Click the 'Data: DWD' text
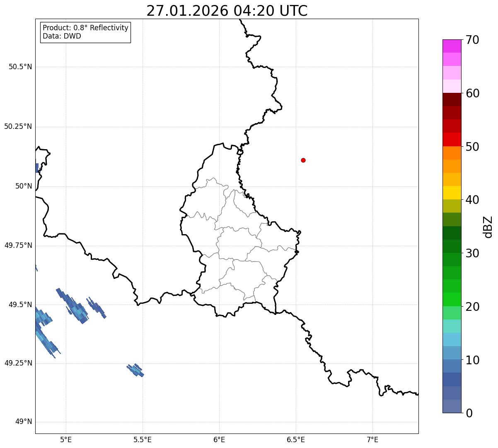 [x=62, y=36]
